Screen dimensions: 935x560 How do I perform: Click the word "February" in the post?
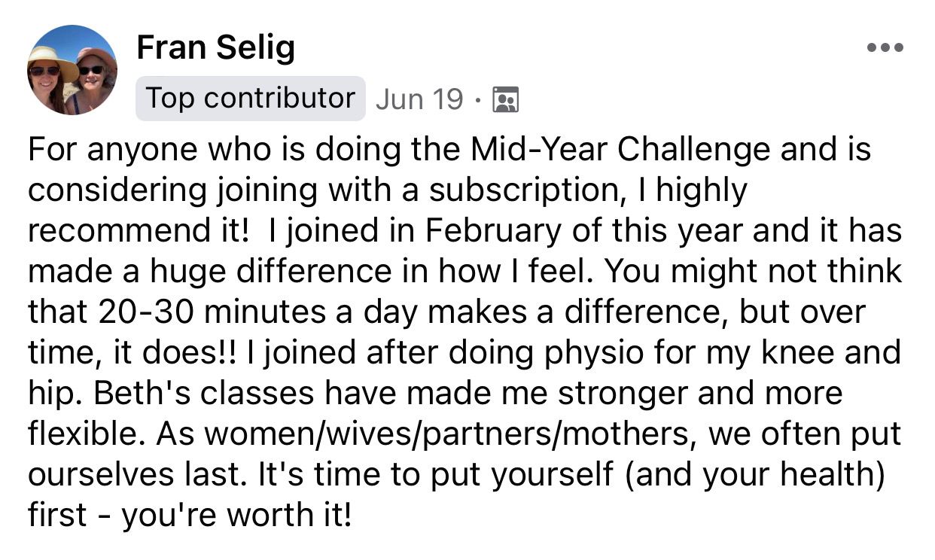pos(495,230)
